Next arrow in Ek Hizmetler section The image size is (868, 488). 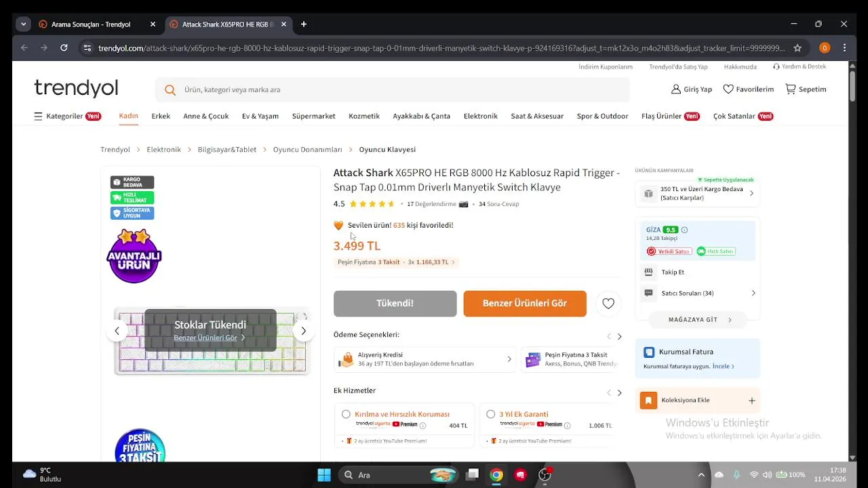pos(619,393)
